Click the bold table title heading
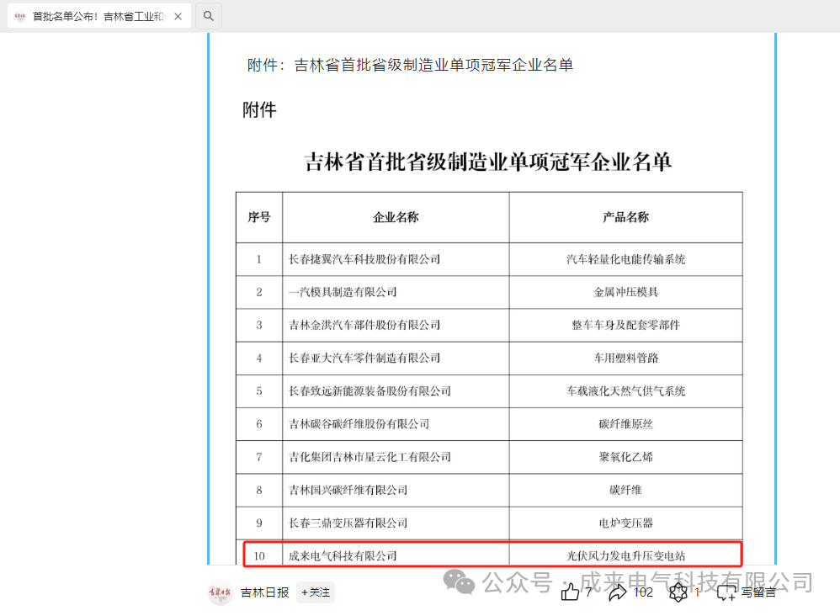Viewport: 840px width, 616px height. pyautogui.click(x=488, y=162)
